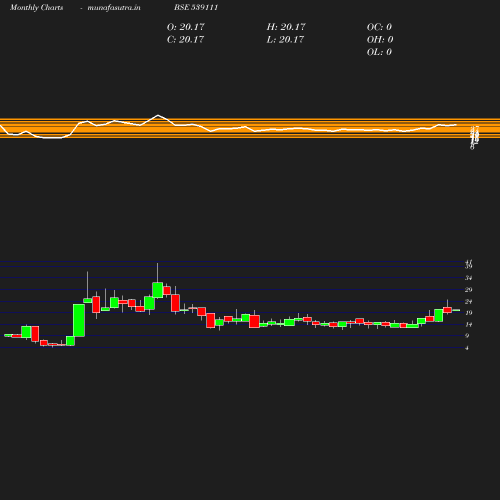Screen dimensions: 500x500
Task: Click the highest peak of the white indicator line
Action: (158, 115)
